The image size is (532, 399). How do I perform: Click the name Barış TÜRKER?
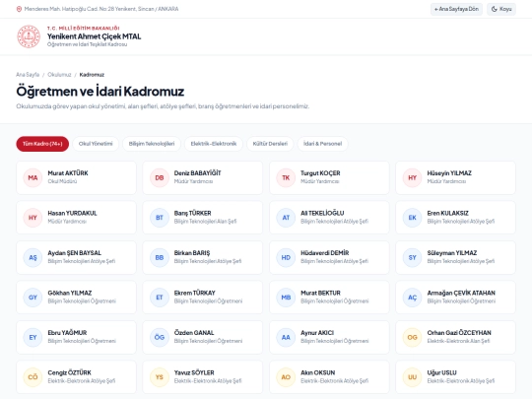193,213
